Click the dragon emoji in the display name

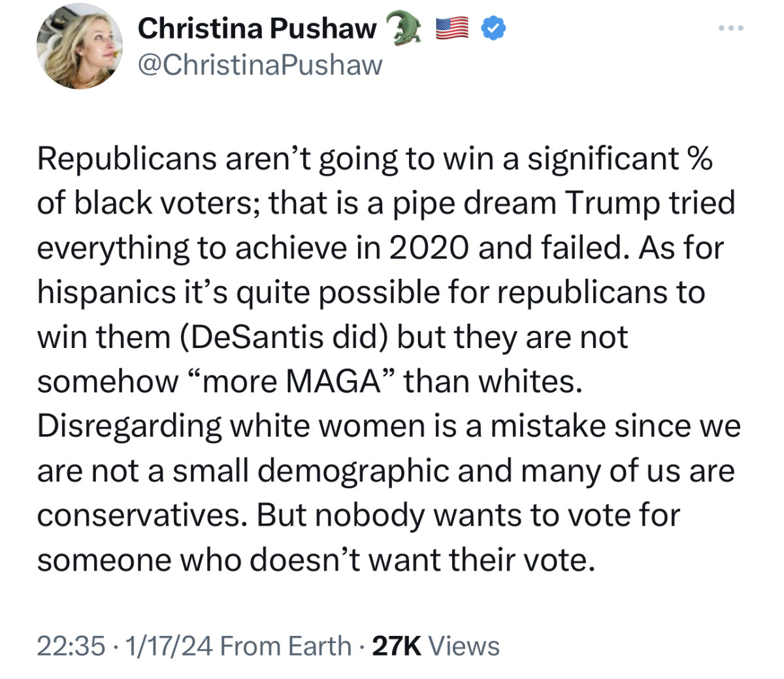pos(404,27)
